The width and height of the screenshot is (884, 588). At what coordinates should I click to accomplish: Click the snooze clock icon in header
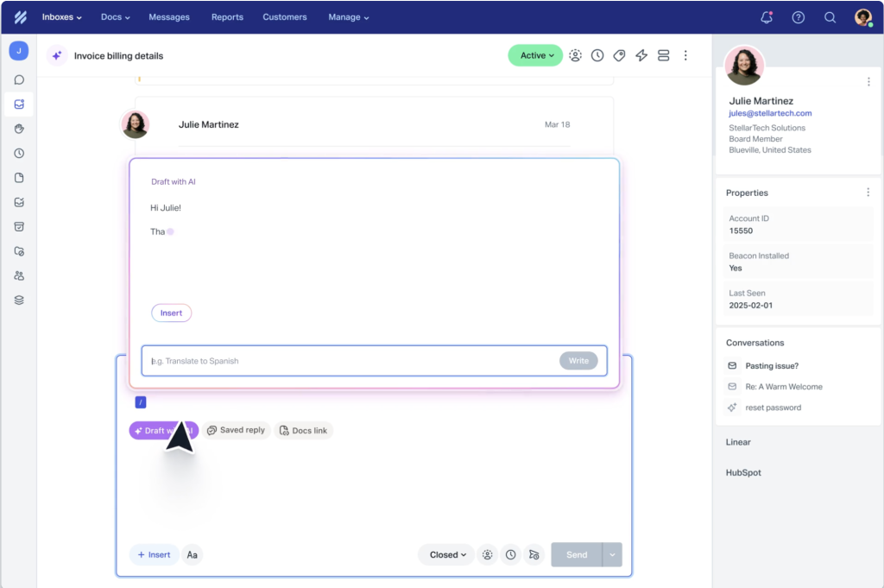(597, 55)
